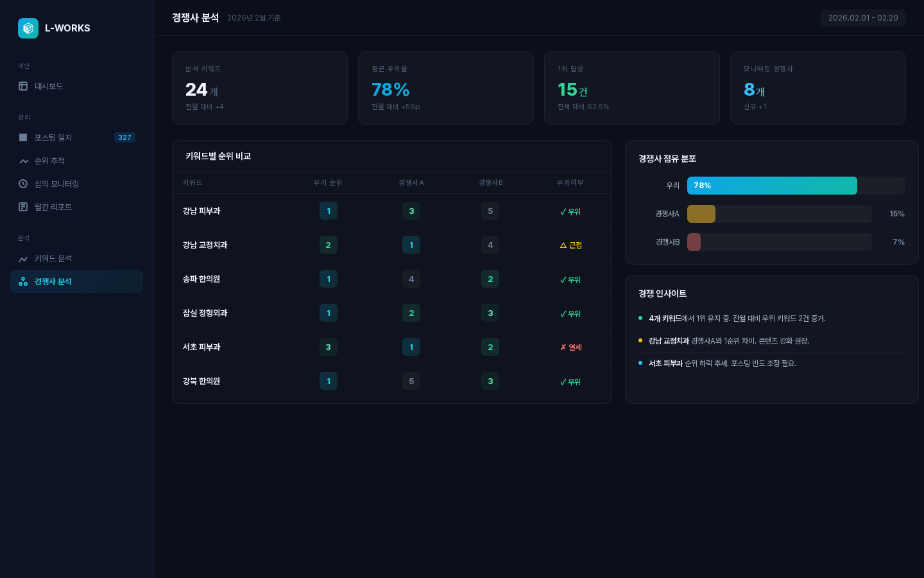Image resolution: width=924 pixels, height=578 pixels.
Task: Click the 열세 status for 서초 피부과
Action: pyautogui.click(x=570, y=347)
